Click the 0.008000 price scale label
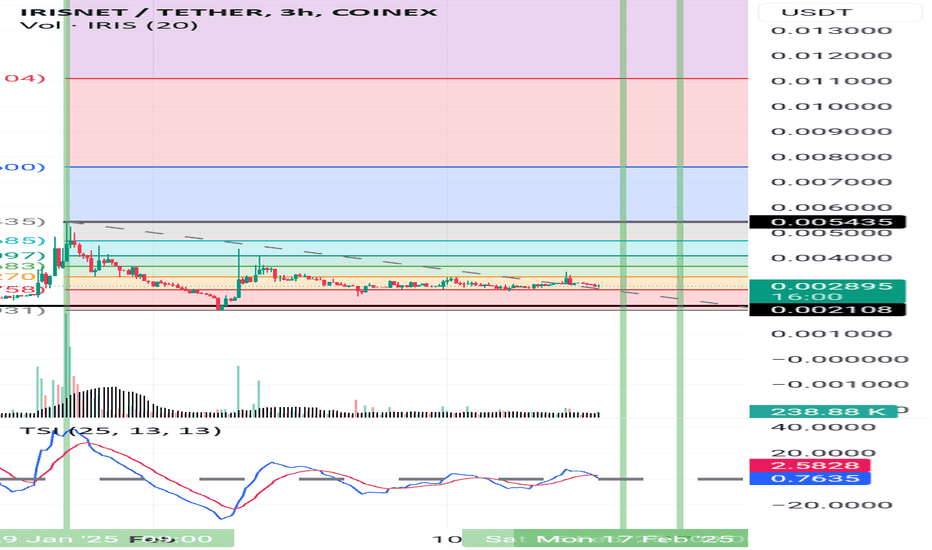932x550 pixels. 832,157
